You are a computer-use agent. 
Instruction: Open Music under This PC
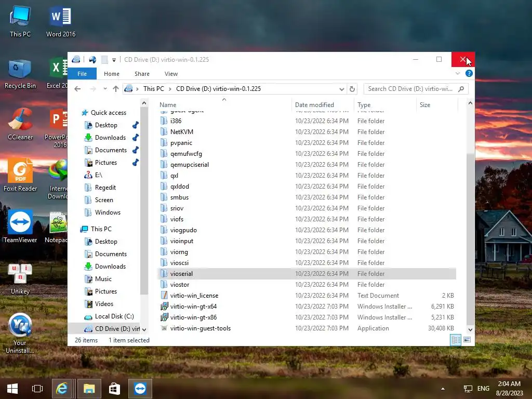[x=103, y=279]
